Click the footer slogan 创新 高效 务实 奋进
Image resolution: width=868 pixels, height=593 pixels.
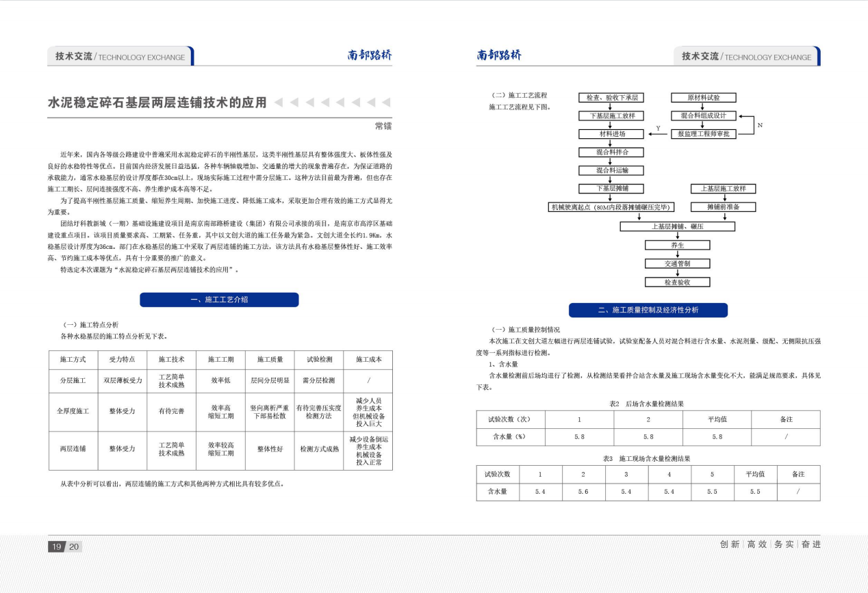point(770,544)
